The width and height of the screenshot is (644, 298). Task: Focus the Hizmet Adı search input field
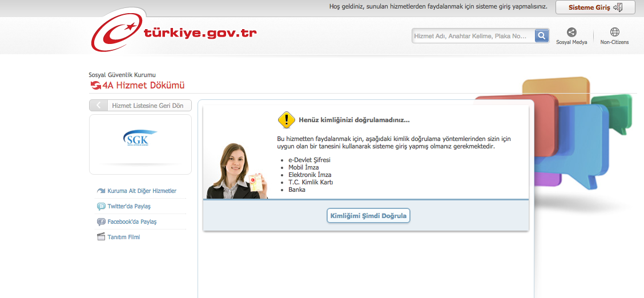coord(473,36)
